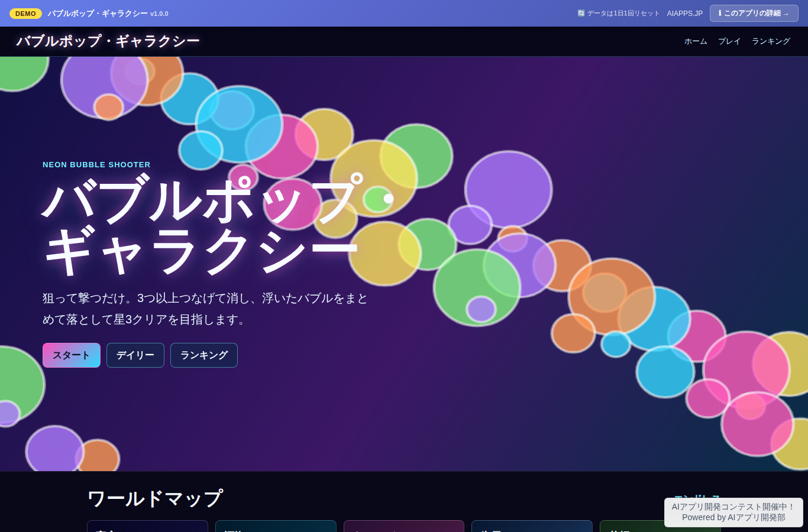Click the yellow DEMO badge
This screenshot has width=808, height=532.
(25, 14)
